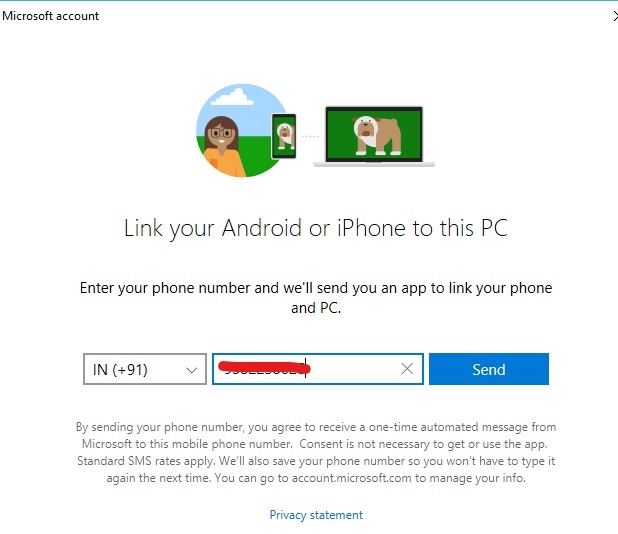Click the dotted connector between phone and laptop
The height and width of the screenshot is (534, 618).
point(310,136)
